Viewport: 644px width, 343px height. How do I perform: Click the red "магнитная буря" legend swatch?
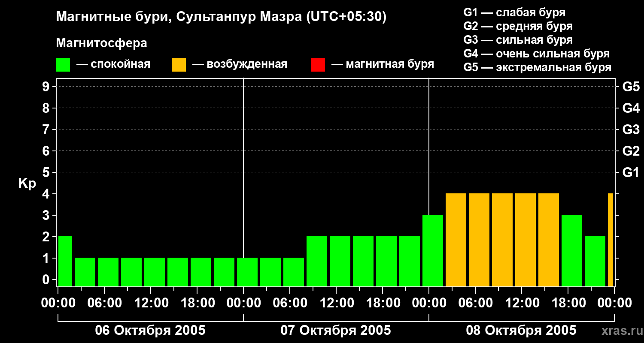click(318, 65)
